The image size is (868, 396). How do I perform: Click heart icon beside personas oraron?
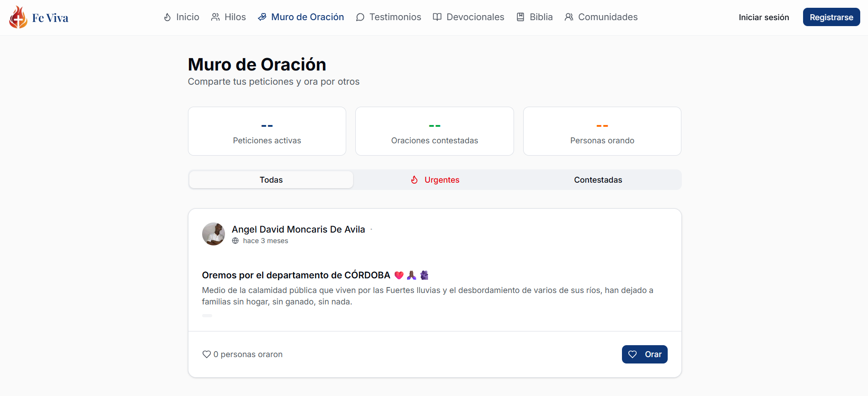207,354
